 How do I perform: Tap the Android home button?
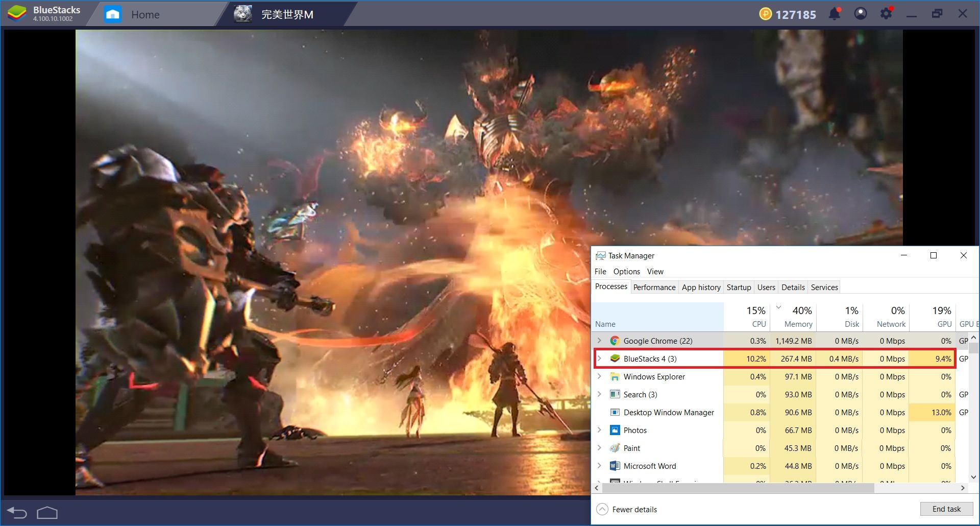(x=47, y=512)
